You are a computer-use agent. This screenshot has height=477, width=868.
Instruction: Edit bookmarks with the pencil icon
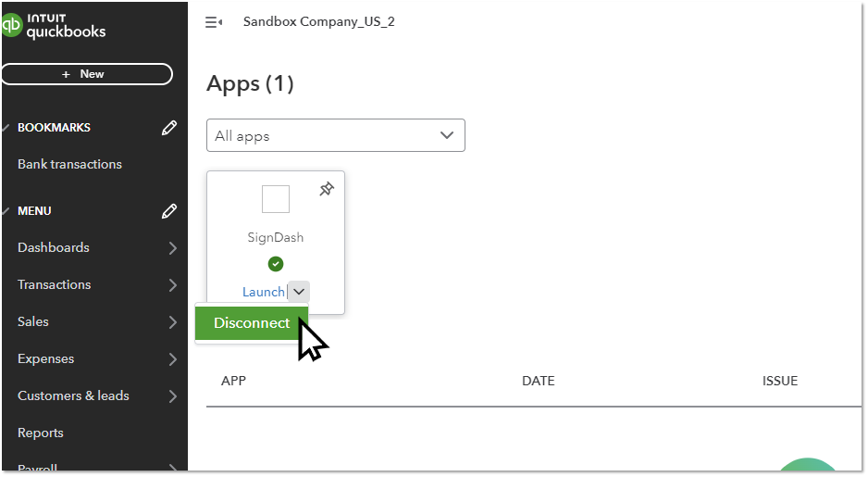click(168, 128)
